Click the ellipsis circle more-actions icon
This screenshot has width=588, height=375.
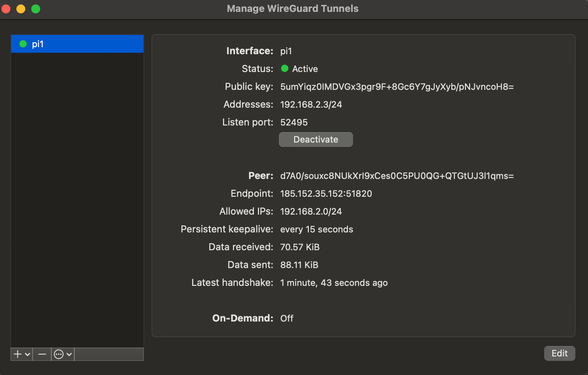[x=59, y=354]
